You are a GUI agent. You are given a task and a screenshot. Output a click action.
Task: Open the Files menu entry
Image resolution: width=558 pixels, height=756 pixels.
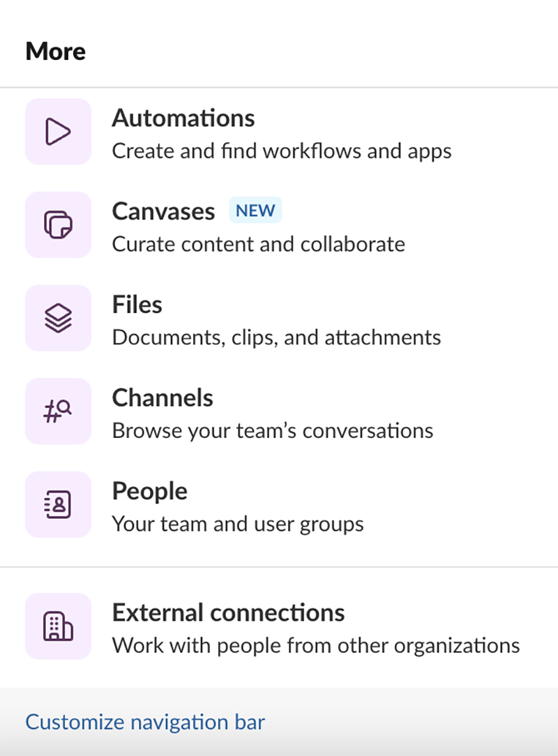coord(279,318)
